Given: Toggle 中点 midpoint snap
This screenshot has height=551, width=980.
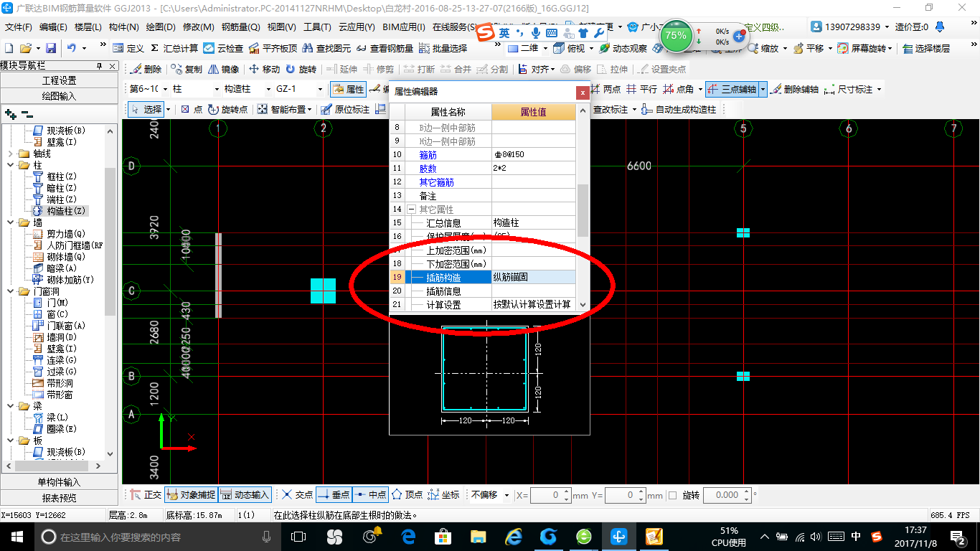Looking at the screenshot, I should (370, 495).
